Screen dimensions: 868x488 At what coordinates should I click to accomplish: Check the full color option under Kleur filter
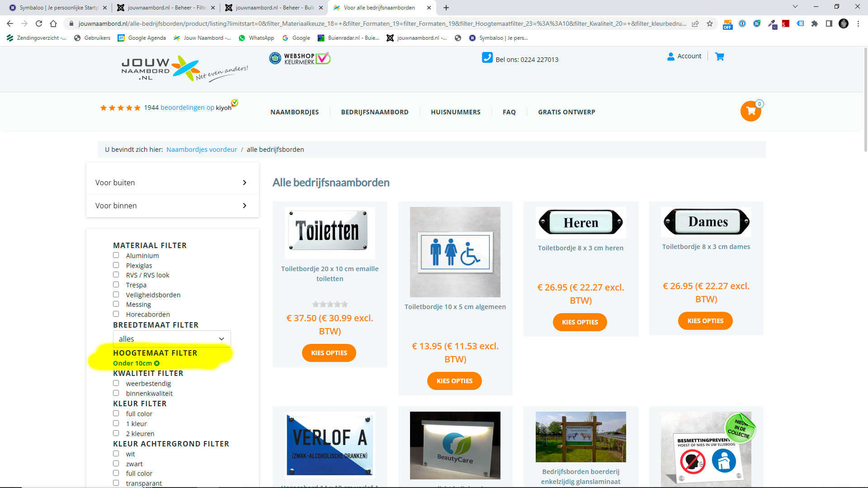pos(116,413)
